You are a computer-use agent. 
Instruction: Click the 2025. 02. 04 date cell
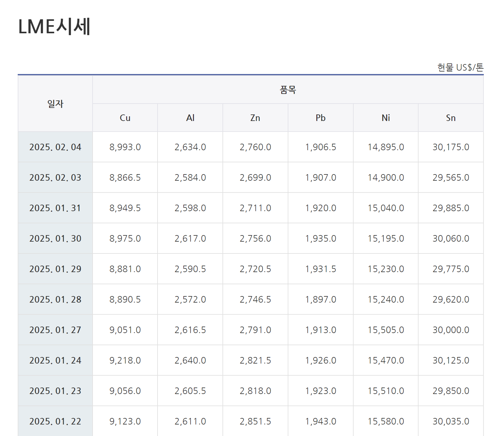[x=55, y=147]
